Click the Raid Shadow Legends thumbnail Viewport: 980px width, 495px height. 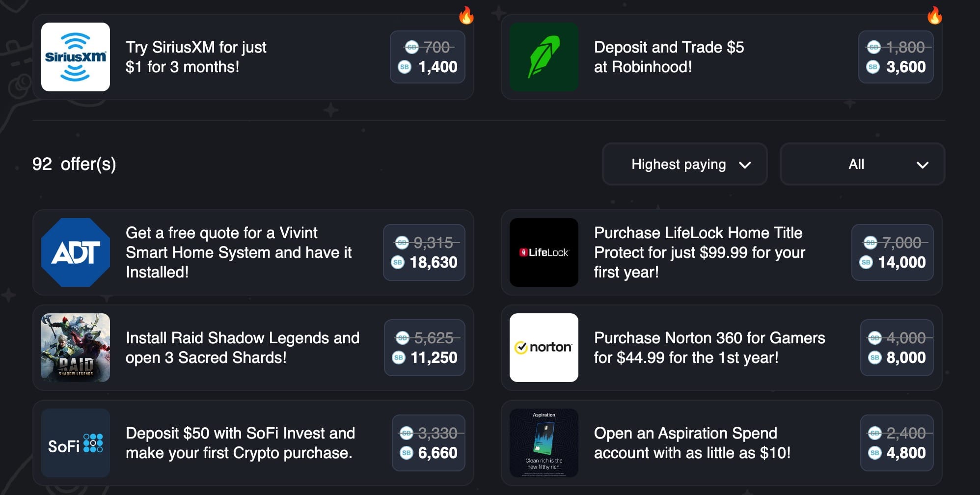tap(76, 347)
